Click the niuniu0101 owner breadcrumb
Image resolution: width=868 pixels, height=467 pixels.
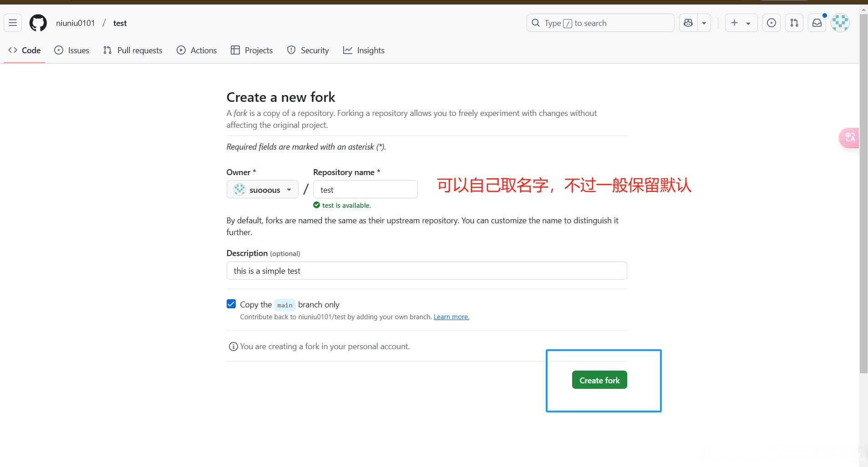(x=76, y=23)
